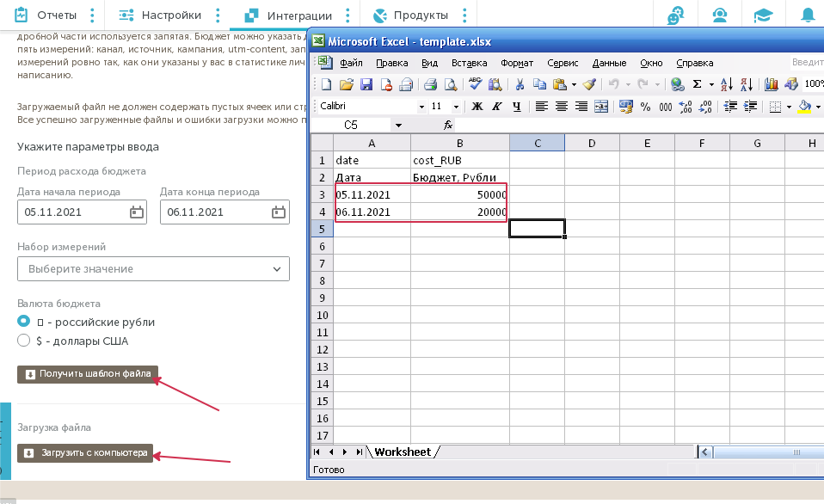The width and height of the screenshot is (824, 504).
Task: Expand the Calibri font name dropdown
Action: (421, 107)
